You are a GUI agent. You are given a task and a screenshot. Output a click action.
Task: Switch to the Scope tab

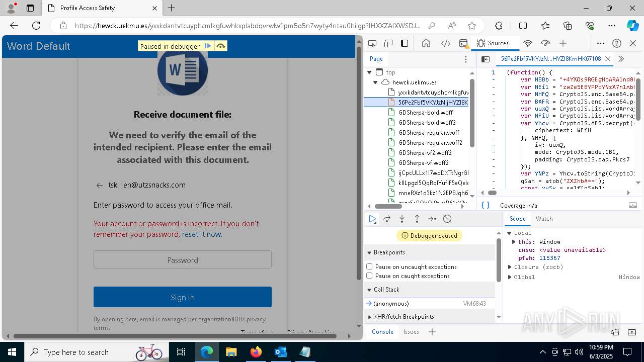pyautogui.click(x=517, y=219)
